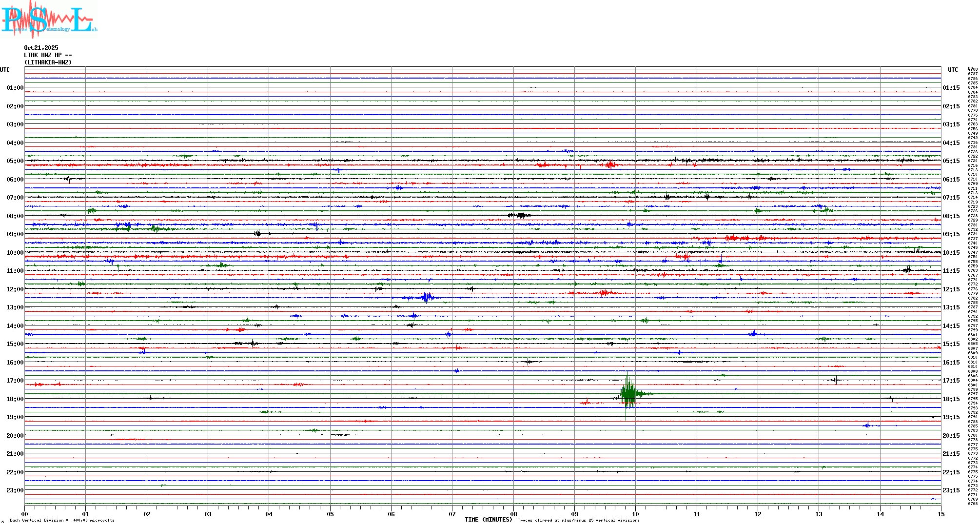Click the top-left UTC header label
Screen dimensions: 980x527
[x=5, y=70]
